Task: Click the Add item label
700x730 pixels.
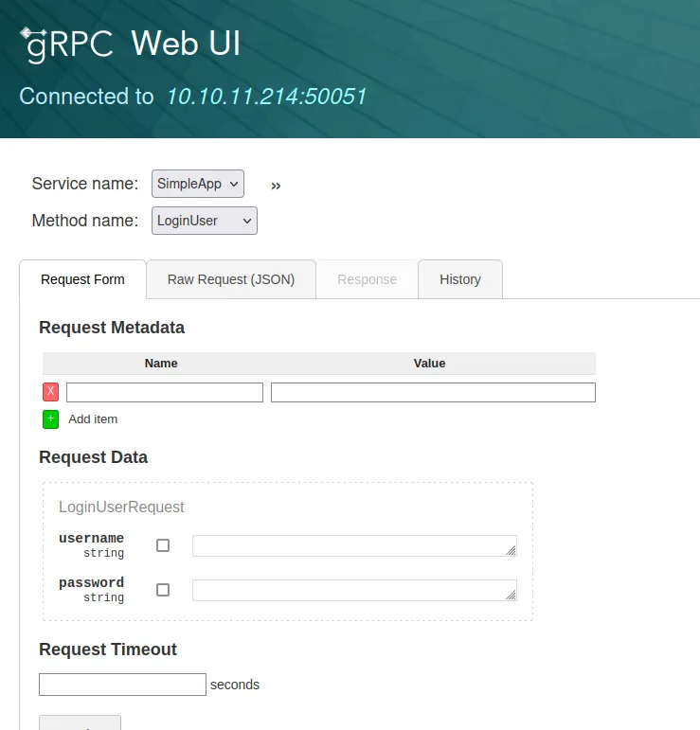Action: 93,419
